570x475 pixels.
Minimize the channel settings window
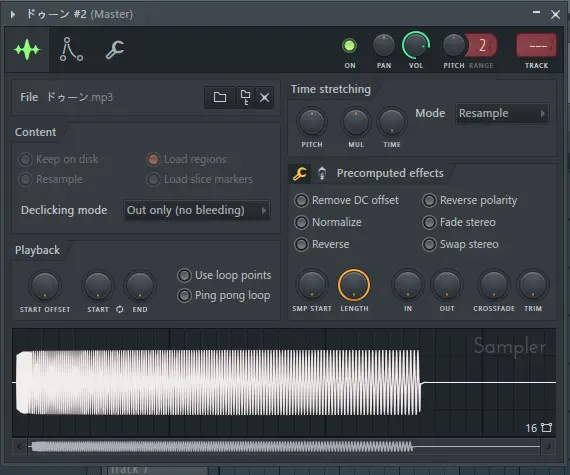[x=536, y=13]
